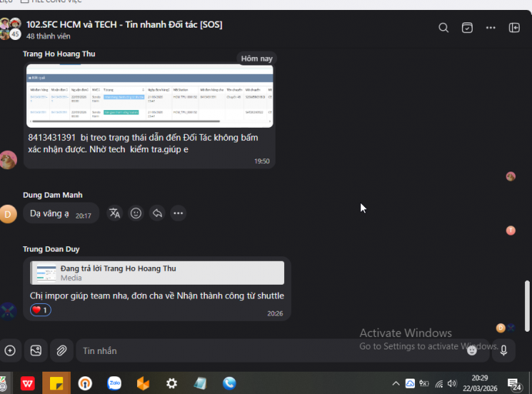The width and height of the screenshot is (532, 394).
Task: Click the sender name "Trung Doan Duy"
Action: click(52, 249)
